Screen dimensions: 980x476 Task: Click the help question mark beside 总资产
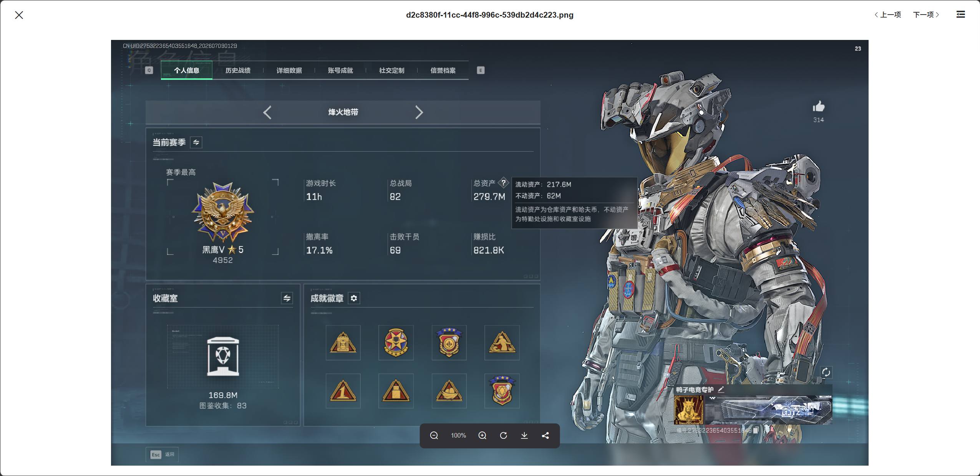(x=503, y=183)
